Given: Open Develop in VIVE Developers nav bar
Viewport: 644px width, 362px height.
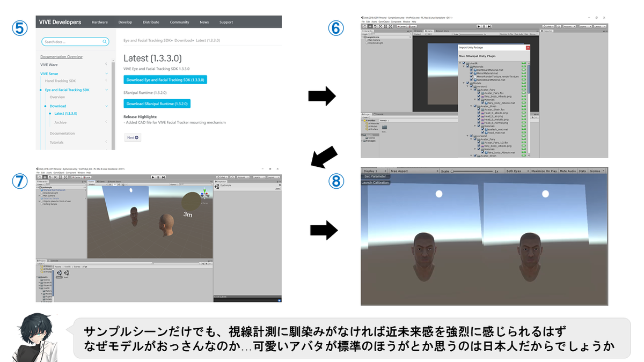Looking at the screenshot, I should click(125, 22).
